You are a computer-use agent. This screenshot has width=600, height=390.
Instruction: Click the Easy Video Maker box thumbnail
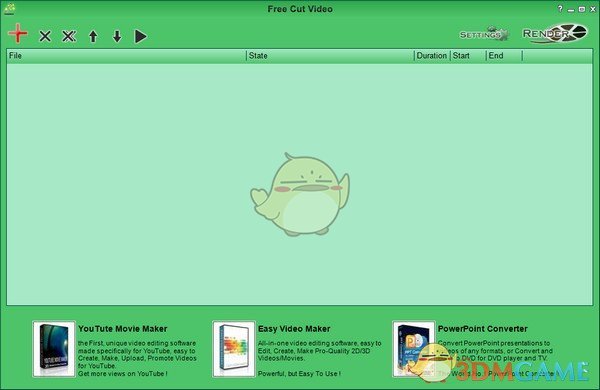pyautogui.click(x=234, y=349)
